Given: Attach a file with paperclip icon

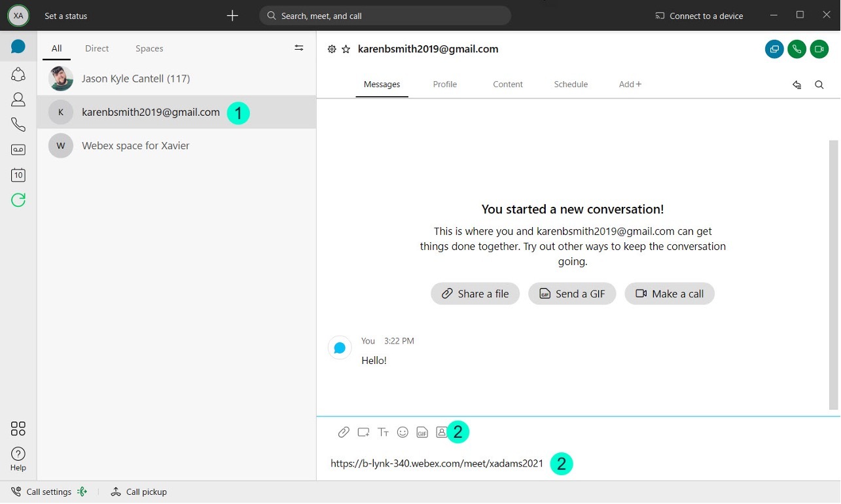Looking at the screenshot, I should (344, 432).
